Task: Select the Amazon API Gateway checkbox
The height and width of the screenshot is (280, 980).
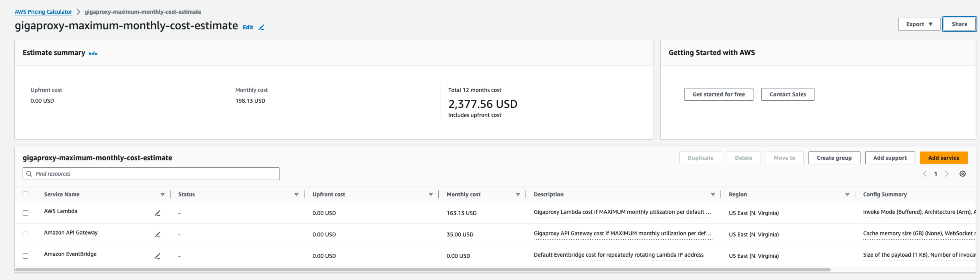Action: [25, 234]
